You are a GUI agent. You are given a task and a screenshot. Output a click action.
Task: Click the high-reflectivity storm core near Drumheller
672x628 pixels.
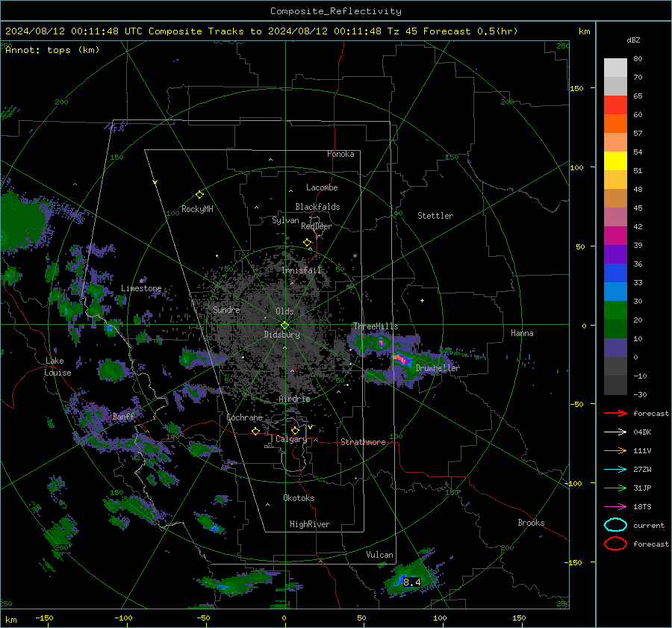pyautogui.click(x=401, y=358)
